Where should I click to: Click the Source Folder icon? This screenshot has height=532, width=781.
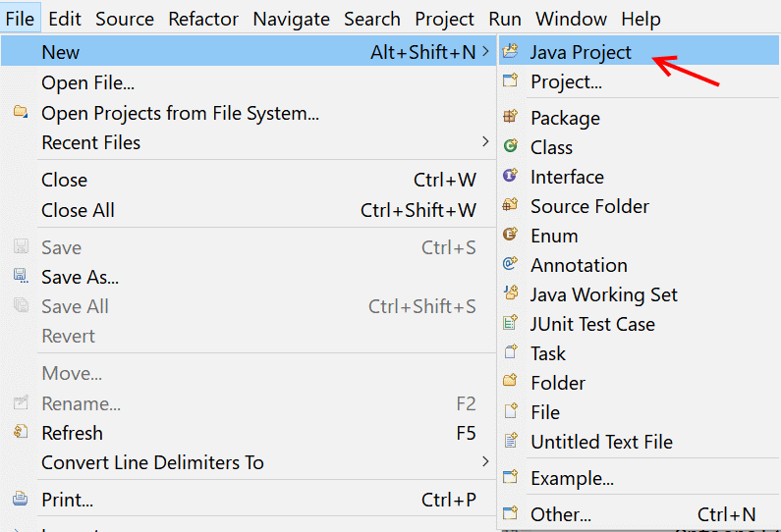point(510,204)
